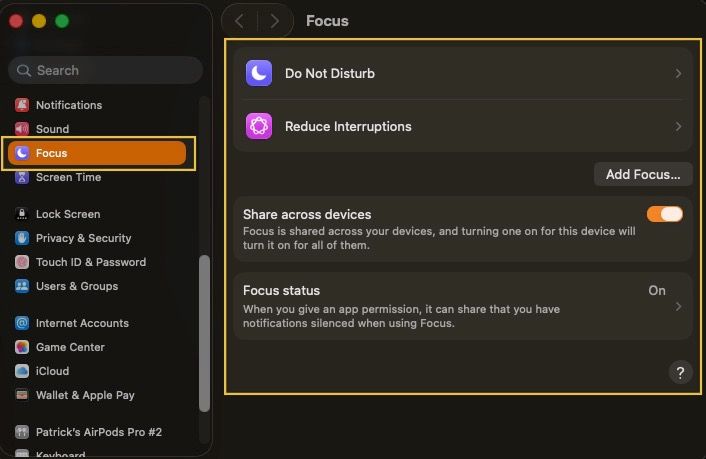Expand Reduce Interruptions chevron arrow
706x459 pixels.
(678, 127)
